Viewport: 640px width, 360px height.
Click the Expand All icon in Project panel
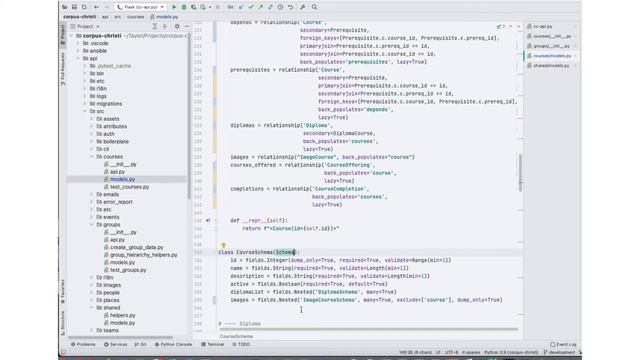155,27
